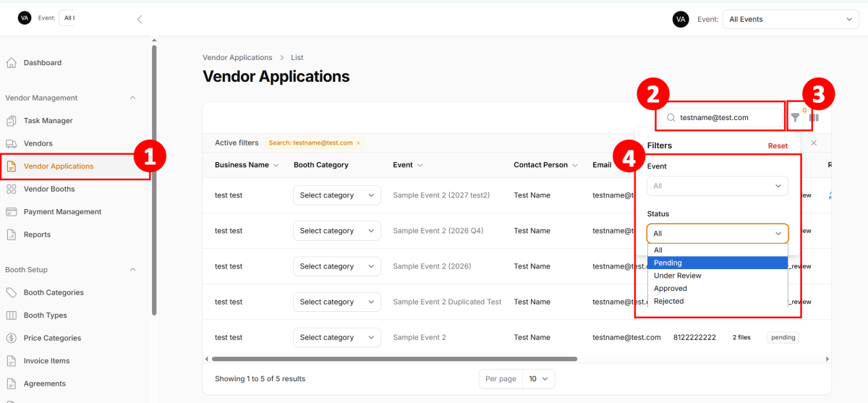The height and width of the screenshot is (403, 868).
Task: Collapse the Vendor Management section
Action: tap(132, 98)
